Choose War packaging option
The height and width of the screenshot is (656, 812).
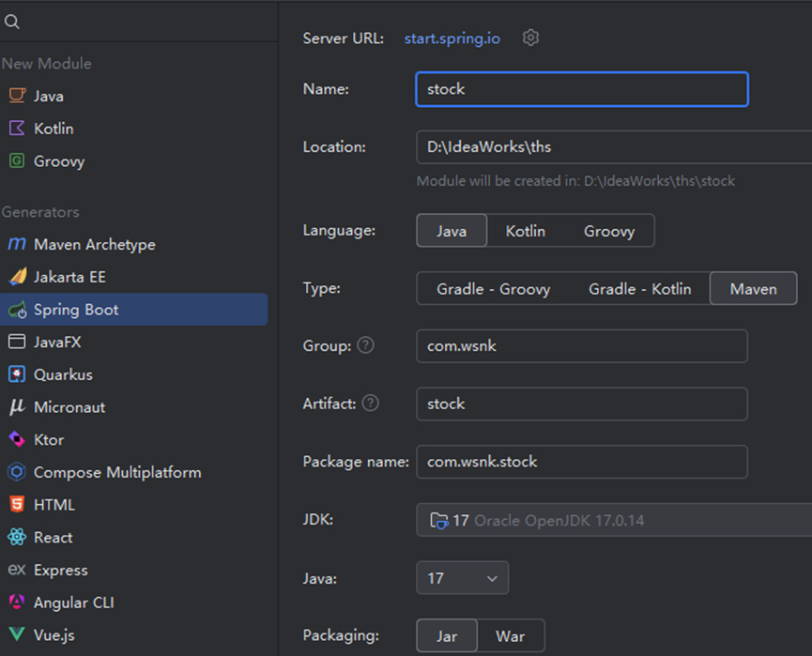510,636
